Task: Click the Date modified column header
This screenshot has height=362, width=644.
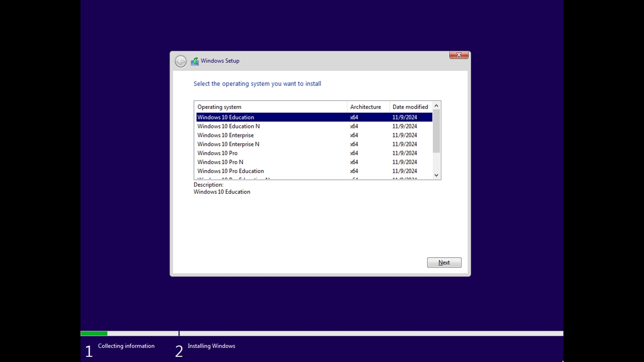Action: (411, 107)
